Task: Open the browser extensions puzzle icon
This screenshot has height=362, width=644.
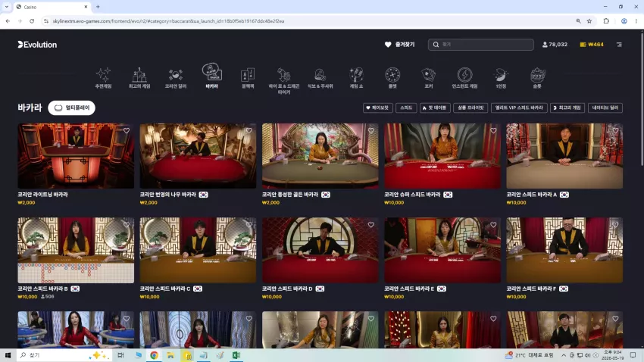Action: pos(606,21)
